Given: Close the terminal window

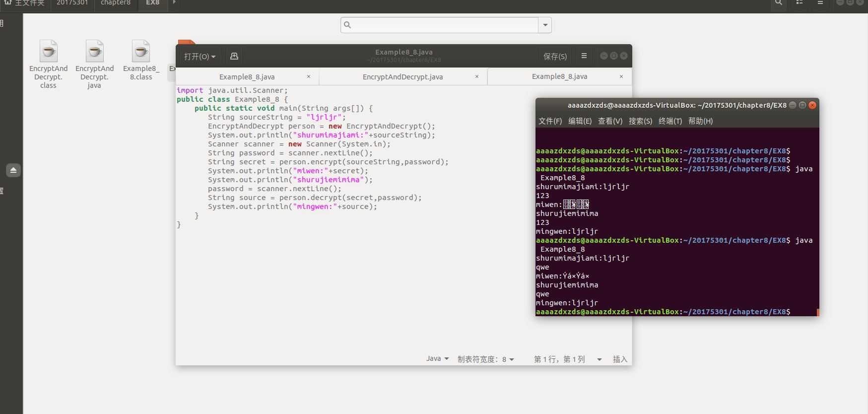Looking at the screenshot, I should point(812,105).
